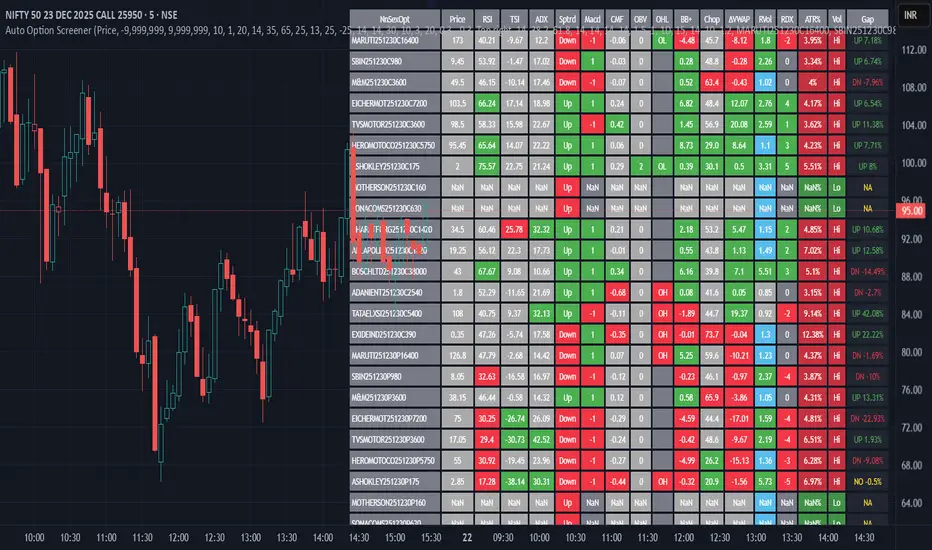
Task: Click the 112.00 price axis label
Action: pyautogui.click(x=914, y=50)
